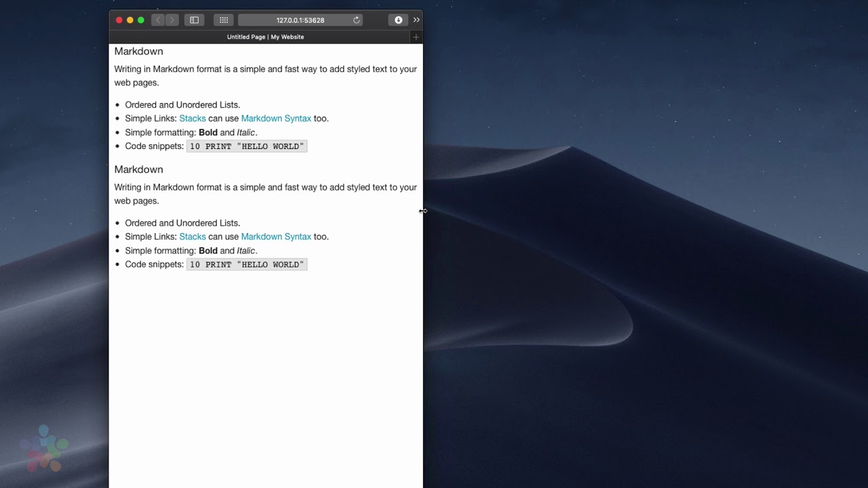Screen dimensions: 868x488
Task: Focus the address bar showing 127.0.0.1:53628
Action: tap(300, 20)
